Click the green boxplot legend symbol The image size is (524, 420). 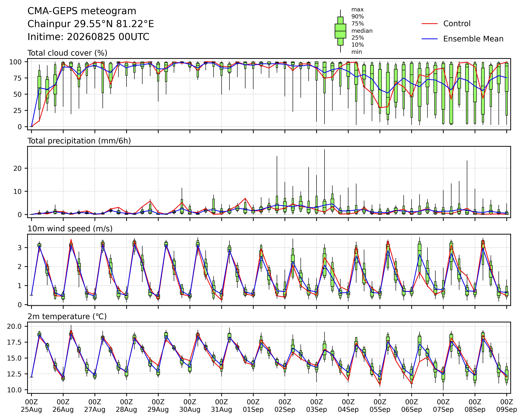tap(340, 31)
